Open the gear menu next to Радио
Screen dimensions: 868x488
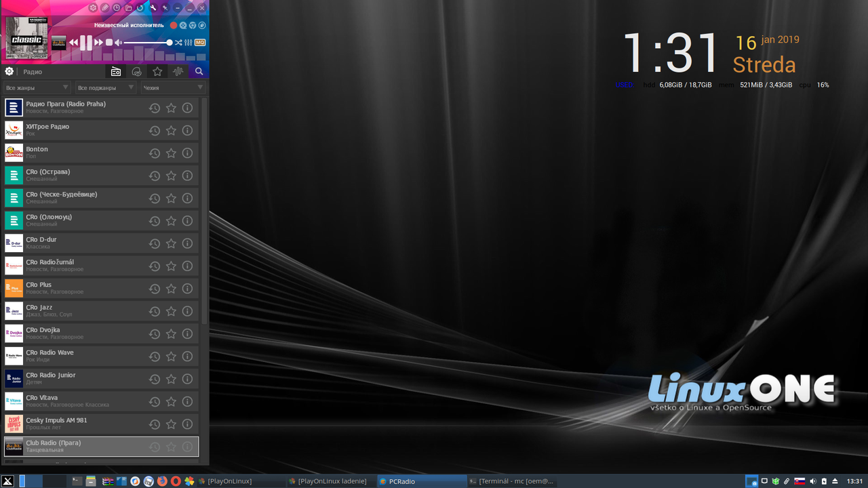click(9, 71)
